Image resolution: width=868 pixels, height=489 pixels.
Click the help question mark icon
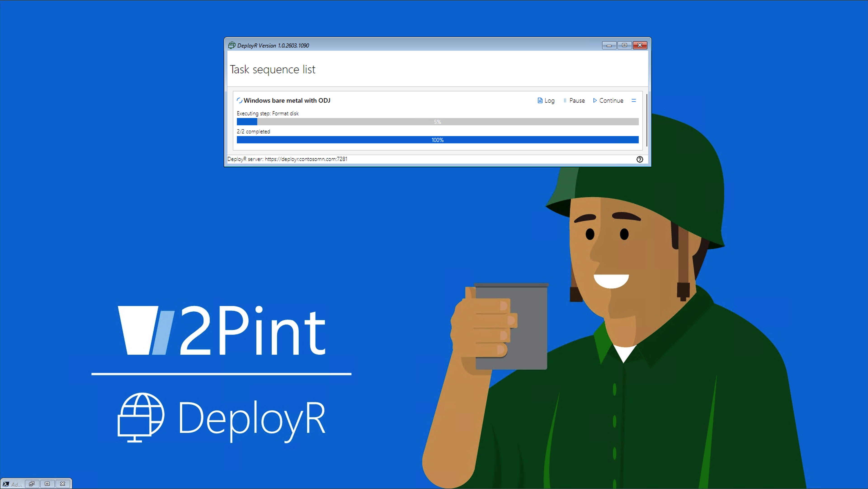[639, 159]
